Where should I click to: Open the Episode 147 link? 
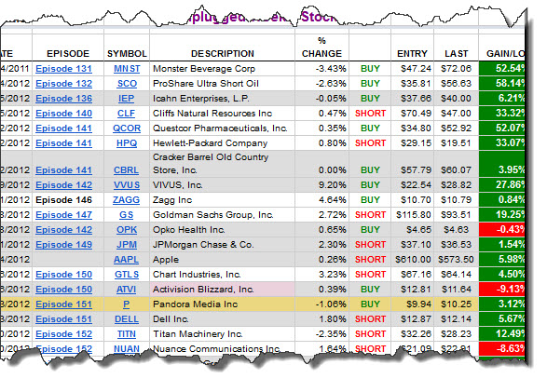(64, 215)
